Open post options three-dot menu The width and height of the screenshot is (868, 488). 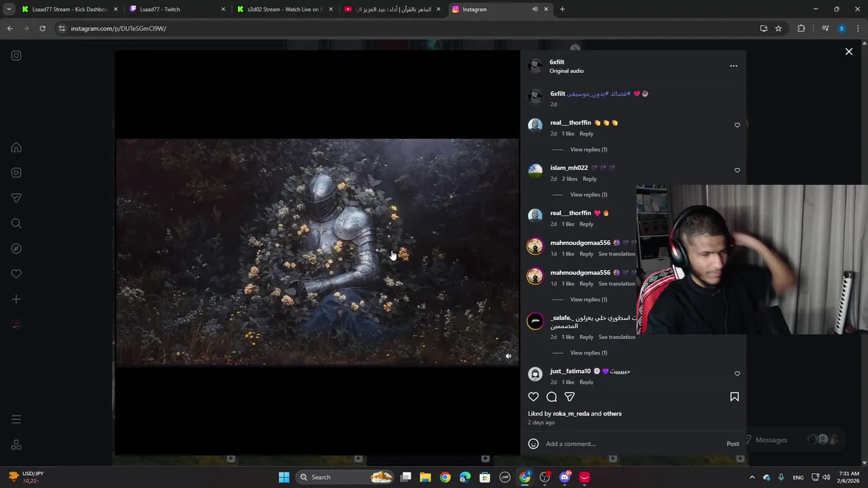pyautogui.click(x=733, y=66)
